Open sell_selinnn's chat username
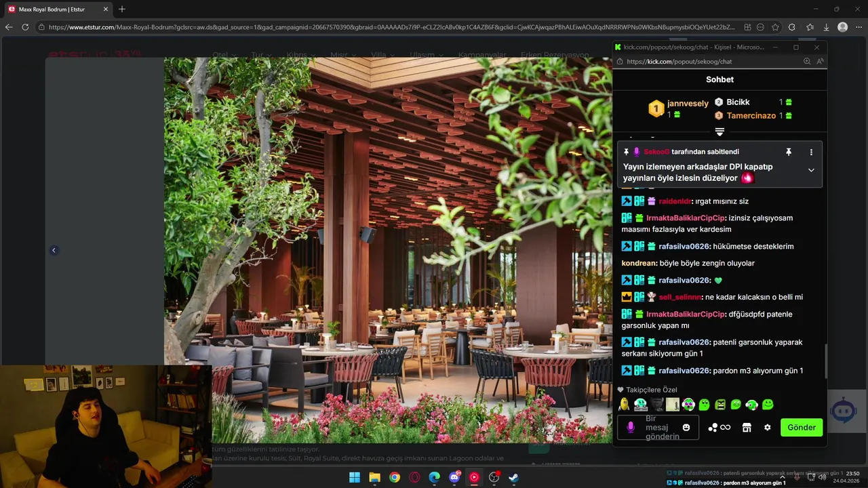 [680, 297]
